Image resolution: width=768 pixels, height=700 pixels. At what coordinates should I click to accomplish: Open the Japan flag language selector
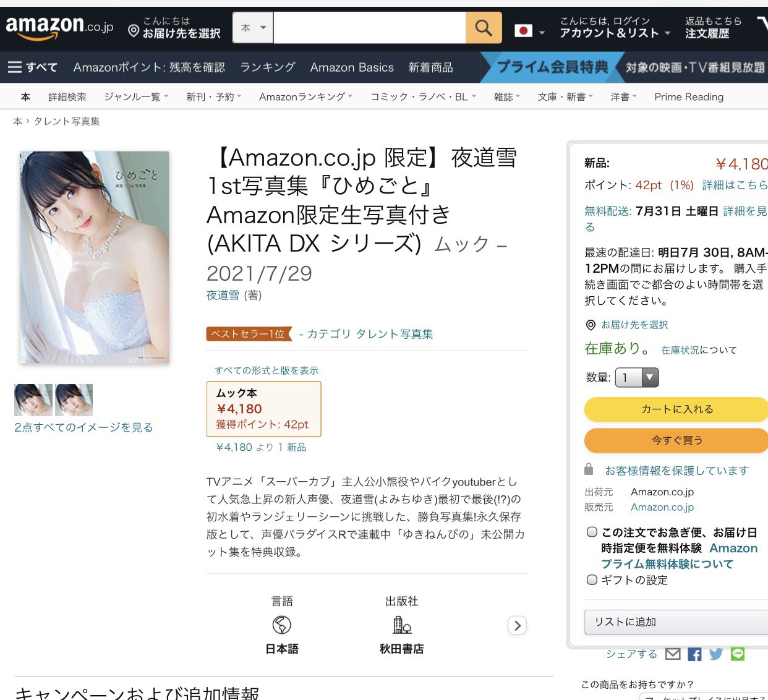click(529, 30)
